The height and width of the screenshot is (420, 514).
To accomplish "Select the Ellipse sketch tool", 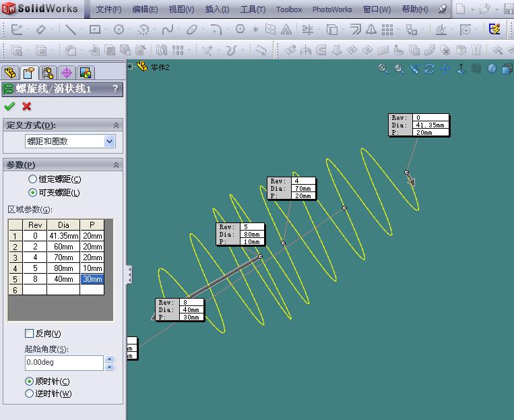I will [x=192, y=30].
